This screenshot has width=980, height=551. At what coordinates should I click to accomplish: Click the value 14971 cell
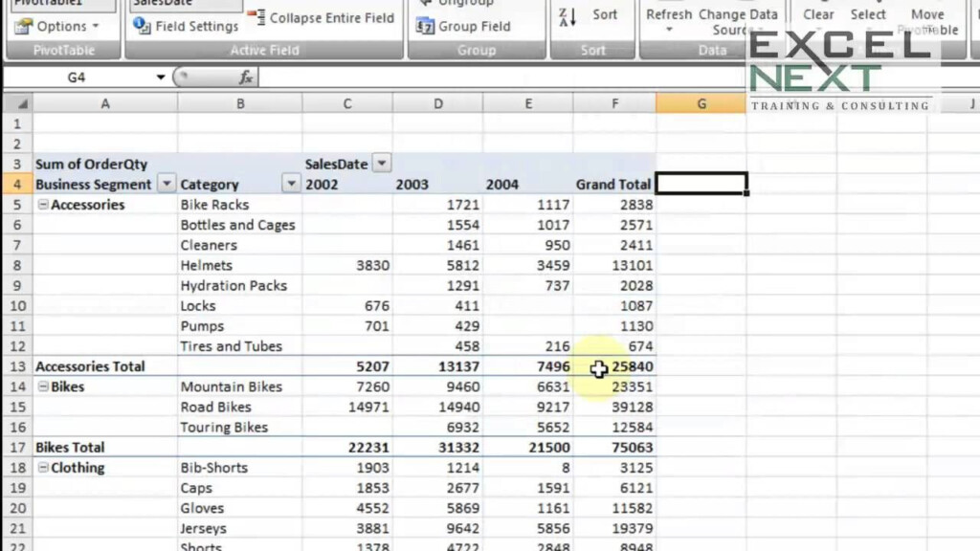pyautogui.click(x=347, y=407)
